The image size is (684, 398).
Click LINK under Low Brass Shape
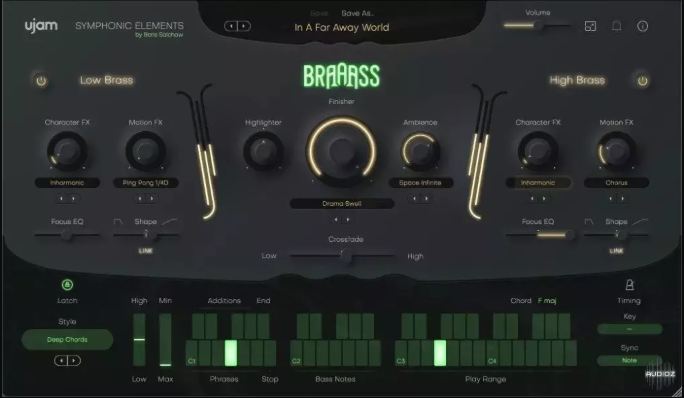point(145,251)
